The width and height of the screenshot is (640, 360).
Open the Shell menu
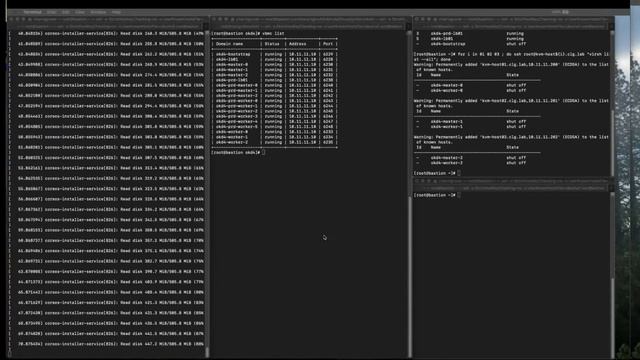[51, 12]
